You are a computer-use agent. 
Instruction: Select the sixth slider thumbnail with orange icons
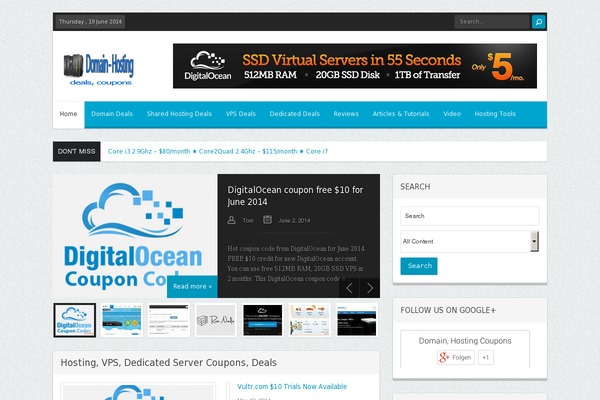click(310, 320)
